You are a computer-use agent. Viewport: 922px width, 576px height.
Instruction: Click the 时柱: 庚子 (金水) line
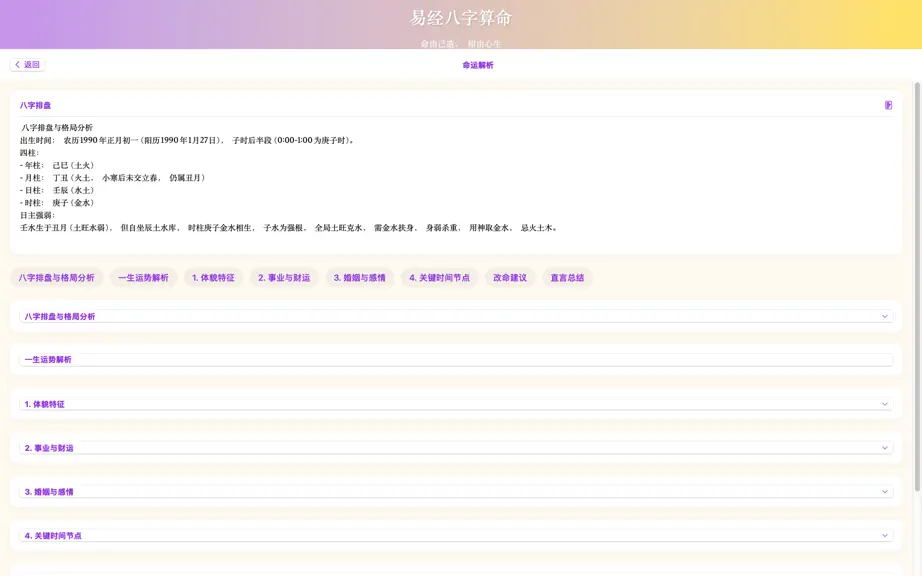pos(57,203)
